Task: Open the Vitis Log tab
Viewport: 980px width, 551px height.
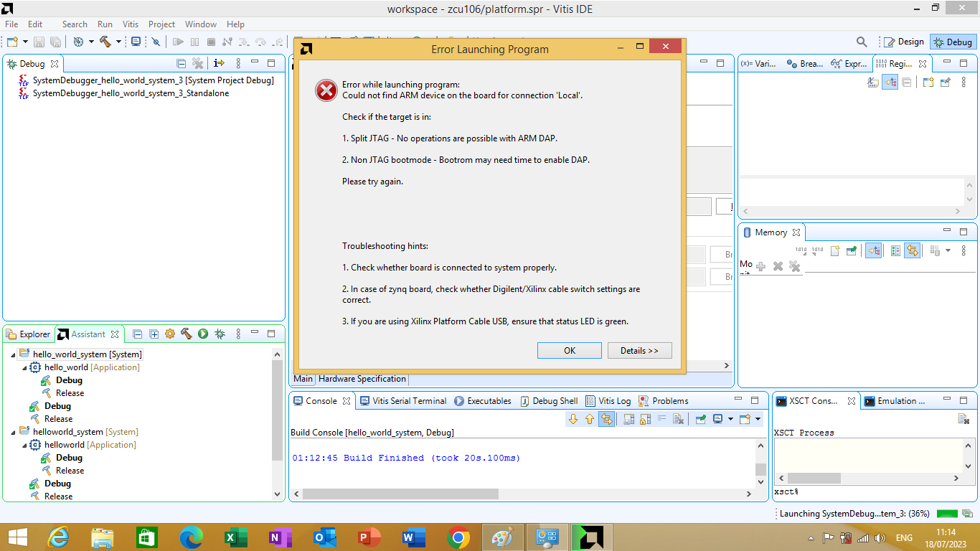Action: click(x=608, y=401)
